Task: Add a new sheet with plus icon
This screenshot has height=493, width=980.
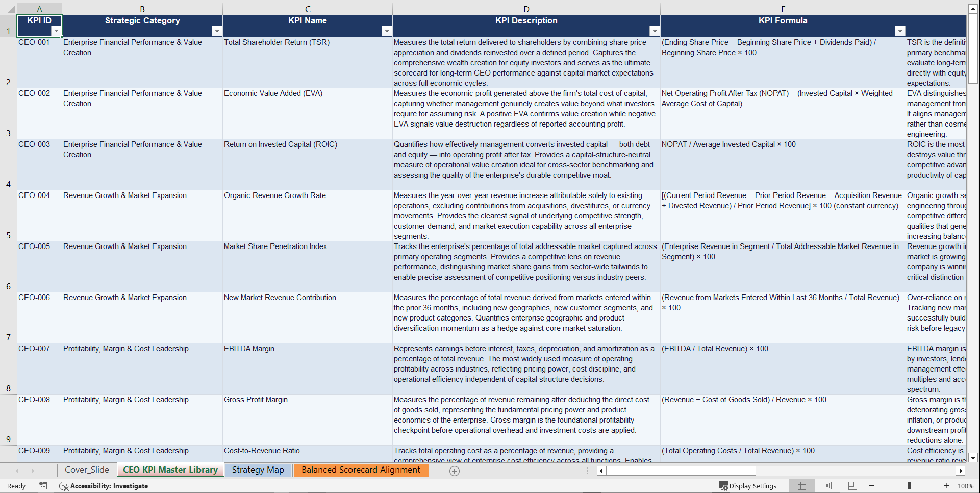Action: pos(455,471)
